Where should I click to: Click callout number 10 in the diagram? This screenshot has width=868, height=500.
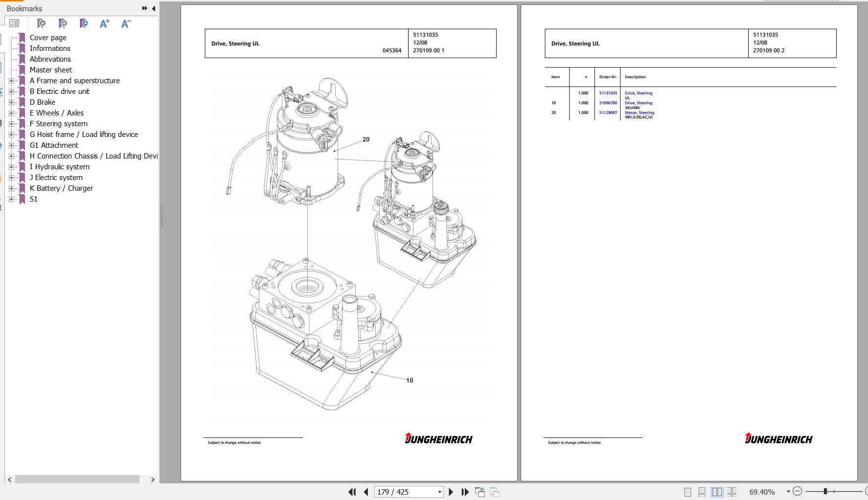click(x=410, y=380)
